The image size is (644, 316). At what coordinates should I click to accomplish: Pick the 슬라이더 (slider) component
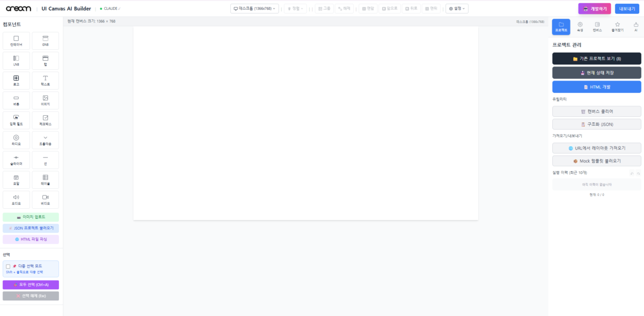pyautogui.click(x=16, y=160)
